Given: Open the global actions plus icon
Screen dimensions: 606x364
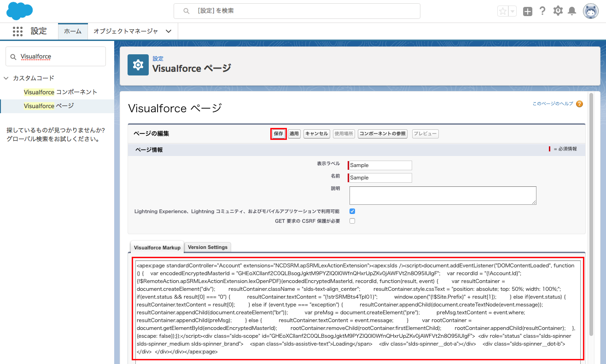Looking at the screenshot, I should pos(528,12).
